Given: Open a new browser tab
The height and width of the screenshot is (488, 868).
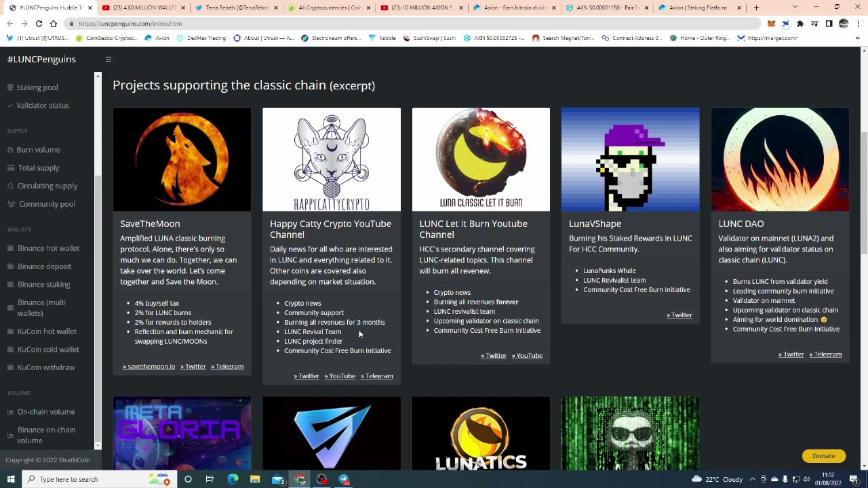Looking at the screenshot, I should point(756,7).
